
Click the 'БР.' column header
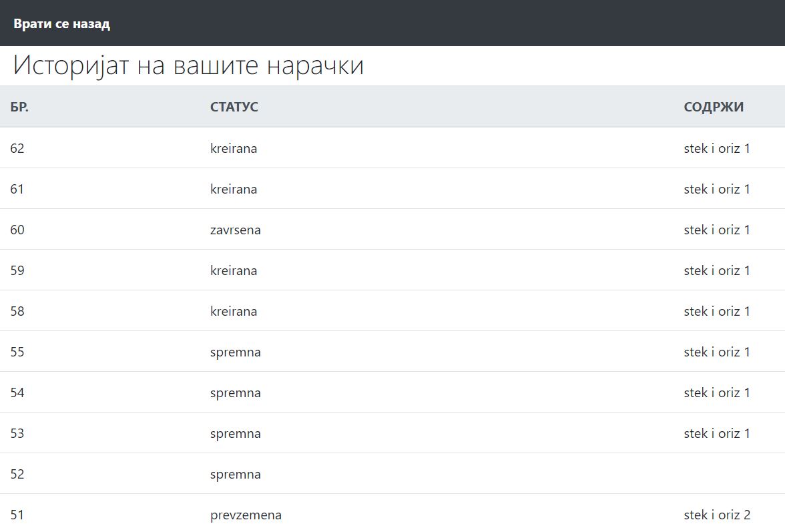pos(19,107)
